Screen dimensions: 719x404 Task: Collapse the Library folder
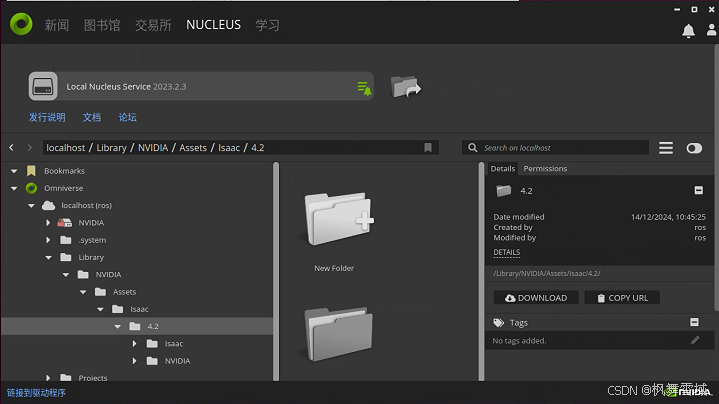click(49, 258)
